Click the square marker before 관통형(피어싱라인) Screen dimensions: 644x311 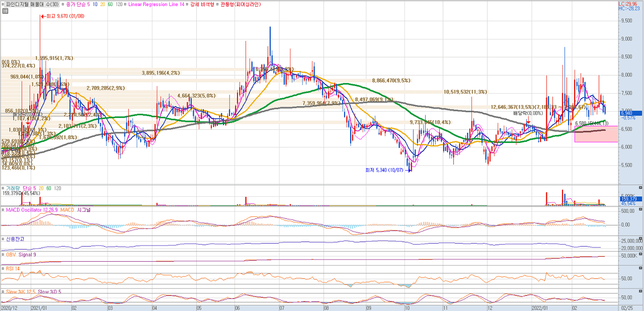click(218, 4)
